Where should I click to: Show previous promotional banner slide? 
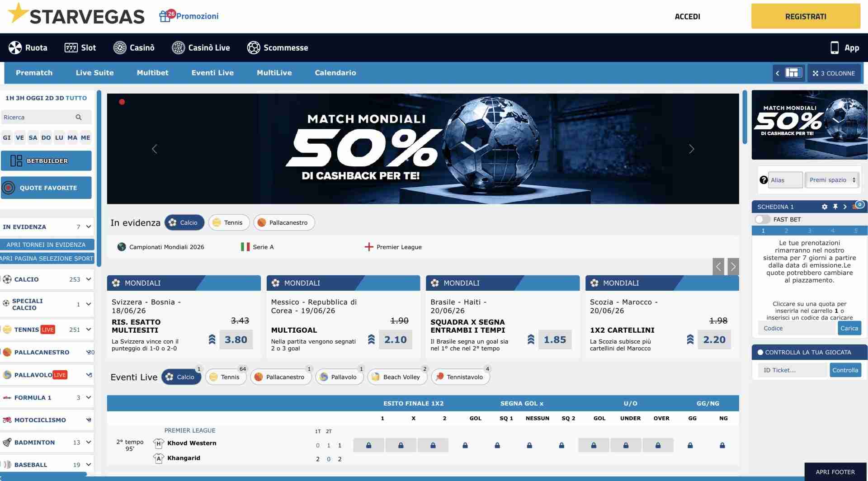[155, 149]
